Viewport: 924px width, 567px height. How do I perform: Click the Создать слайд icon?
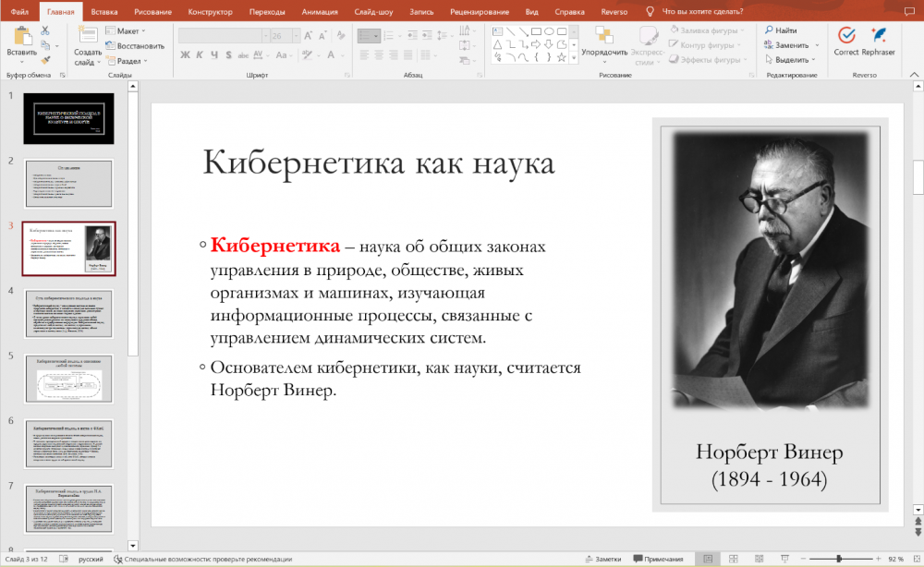88,35
